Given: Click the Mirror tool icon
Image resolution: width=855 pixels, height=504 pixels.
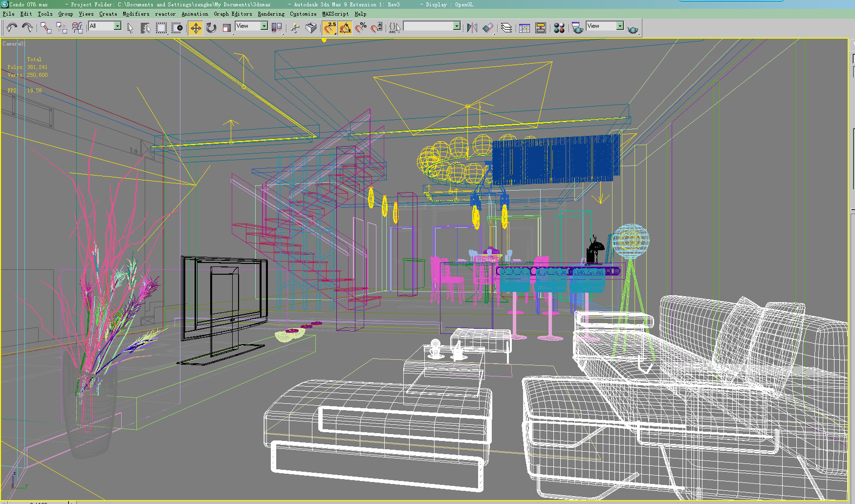Looking at the screenshot, I should [x=472, y=28].
